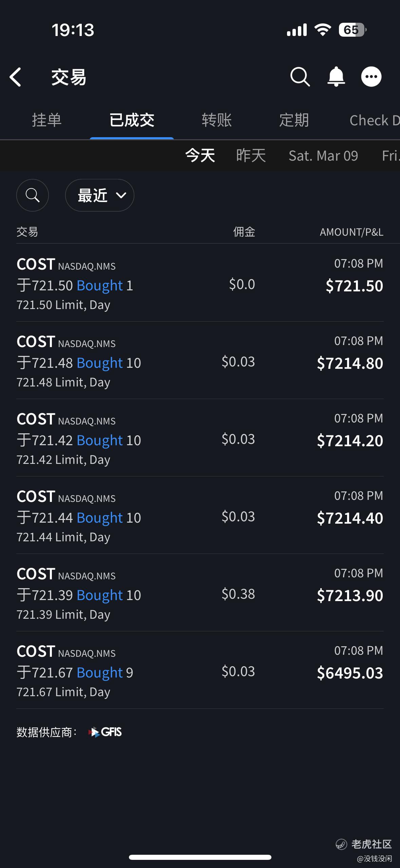
Task: Open COST trade bought at 721.50
Action: (200, 283)
